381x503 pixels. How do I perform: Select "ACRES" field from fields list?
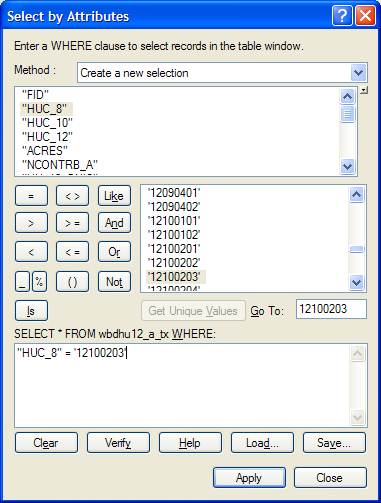[45, 151]
